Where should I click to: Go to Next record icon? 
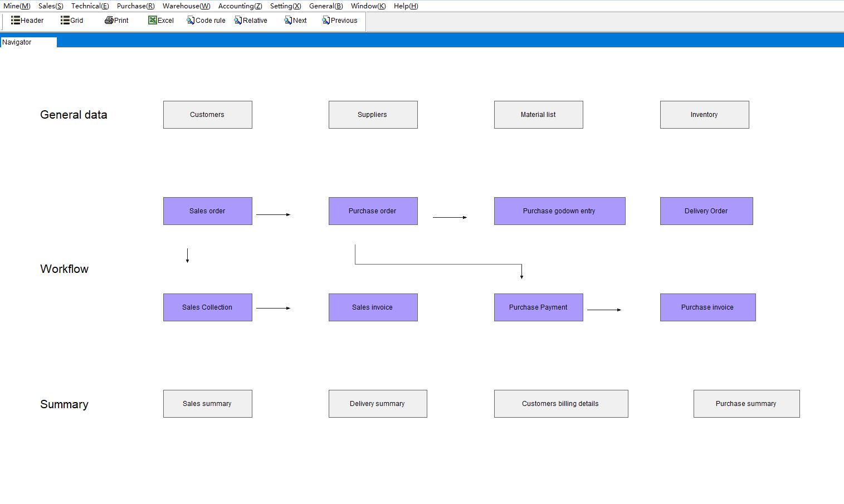click(x=288, y=21)
